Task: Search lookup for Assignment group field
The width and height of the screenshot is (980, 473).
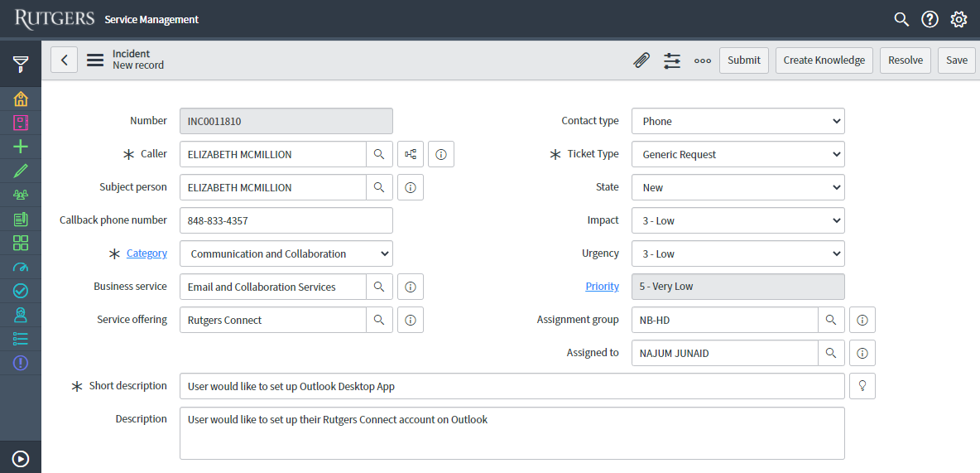Action: 831,320
